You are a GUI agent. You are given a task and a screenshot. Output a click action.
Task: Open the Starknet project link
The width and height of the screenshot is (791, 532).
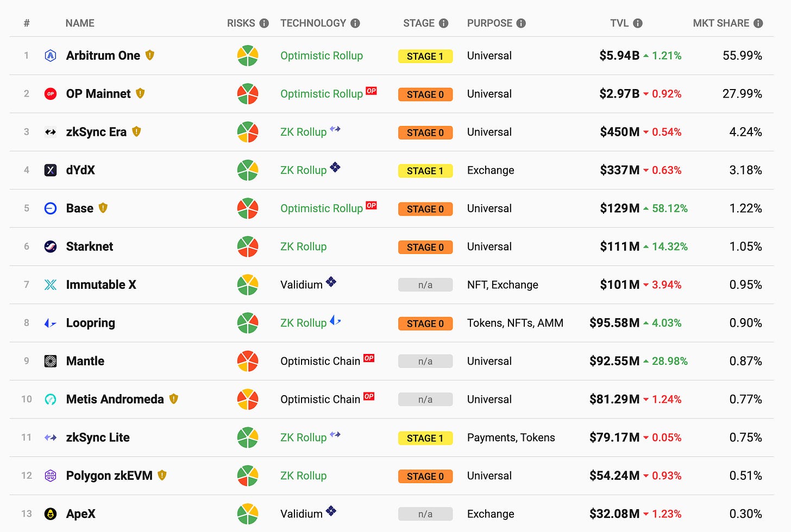pos(90,246)
